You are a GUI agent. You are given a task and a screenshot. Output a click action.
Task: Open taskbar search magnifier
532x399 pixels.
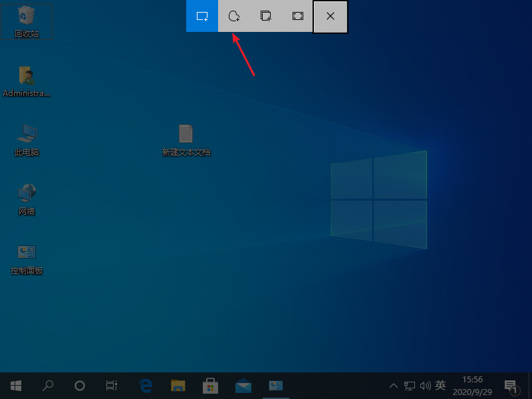[x=48, y=386]
